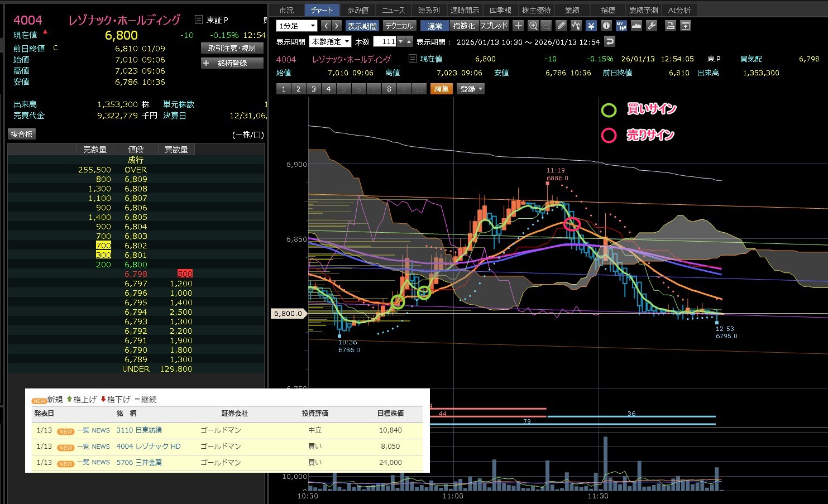Click the orange 編集 preset edit button
Viewport: 828px width, 504px height.
pyautogui.click(x=441, y=89)
